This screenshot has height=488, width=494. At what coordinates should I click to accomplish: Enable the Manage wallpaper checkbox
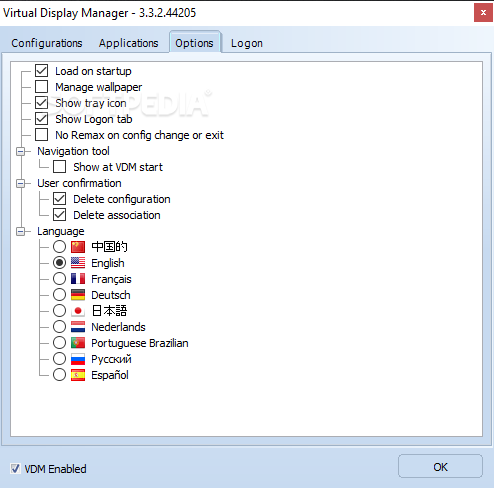pos(42,87)
